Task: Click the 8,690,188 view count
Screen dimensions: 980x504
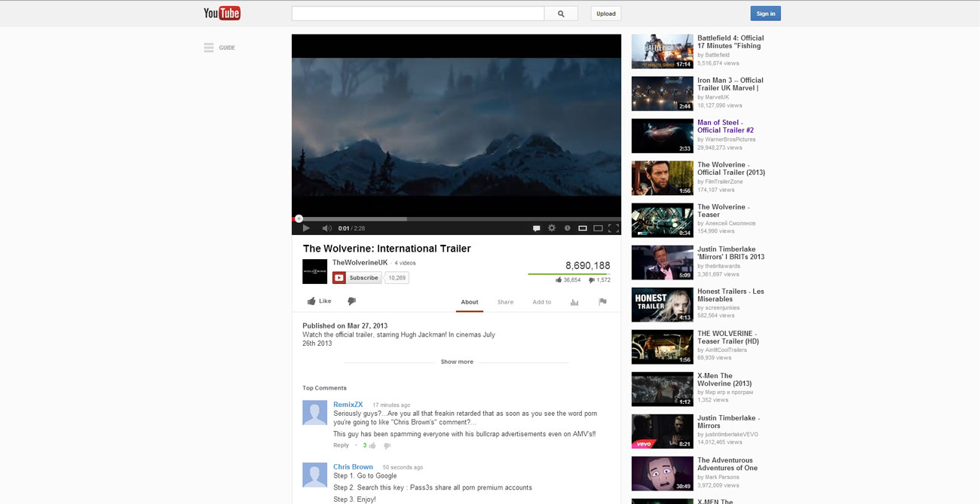Action: [588, 265]
